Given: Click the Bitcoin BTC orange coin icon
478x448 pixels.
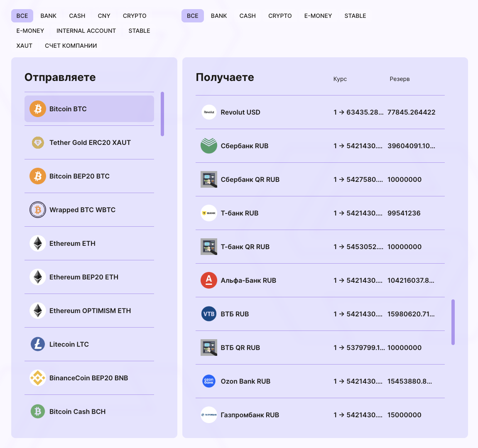Looking at the screenshot, I should coord(38,109).
